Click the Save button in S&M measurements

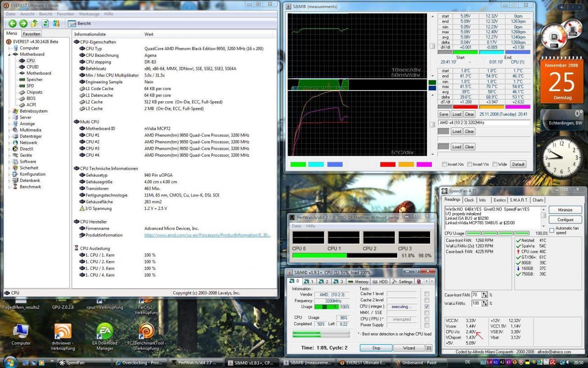444,114
